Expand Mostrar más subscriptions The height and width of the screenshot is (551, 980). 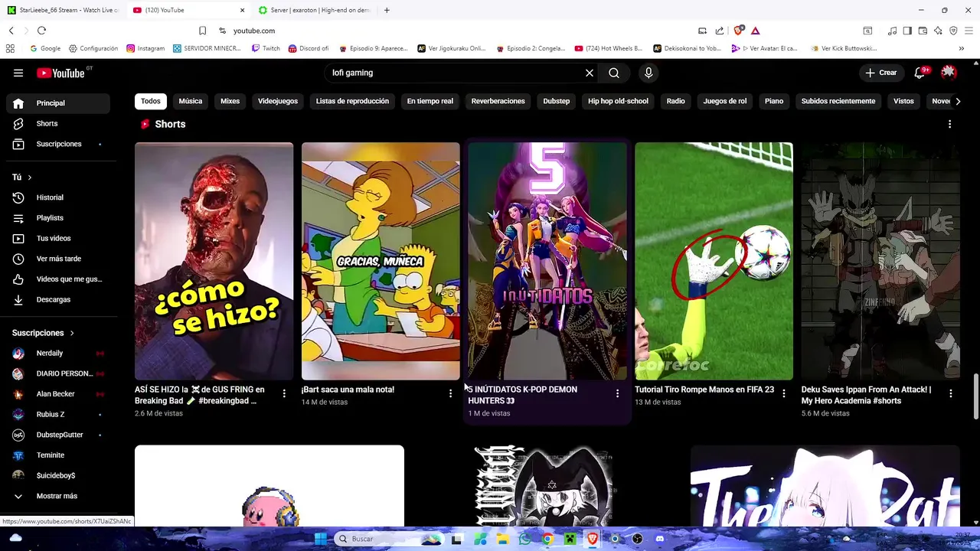[x=55, y=496]
